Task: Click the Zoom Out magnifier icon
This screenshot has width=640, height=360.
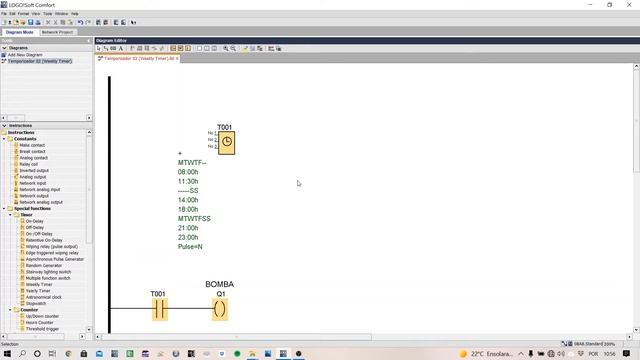Action: [x=233, y=49]
